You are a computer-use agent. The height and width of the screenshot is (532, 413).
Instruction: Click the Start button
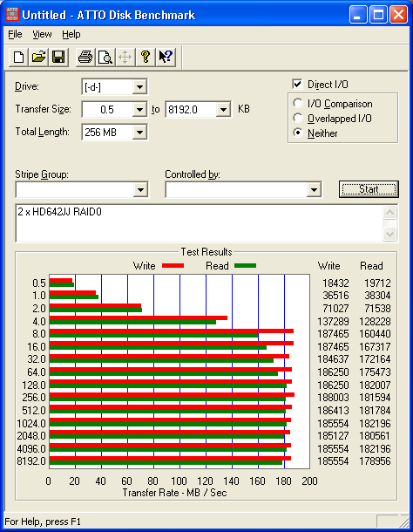click(x=369, y=189)
